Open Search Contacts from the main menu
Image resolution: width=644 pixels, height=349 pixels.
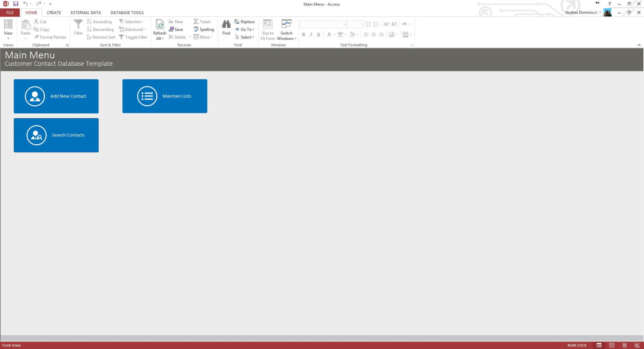(56, 135)
